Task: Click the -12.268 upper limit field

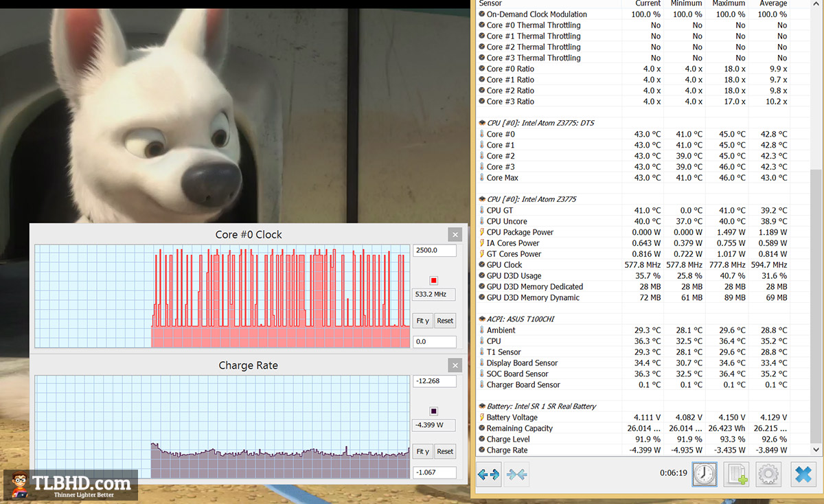Action: tap(435, 381)
